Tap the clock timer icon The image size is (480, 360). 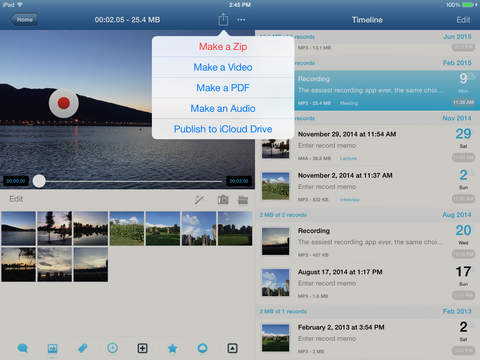point(112,348)
